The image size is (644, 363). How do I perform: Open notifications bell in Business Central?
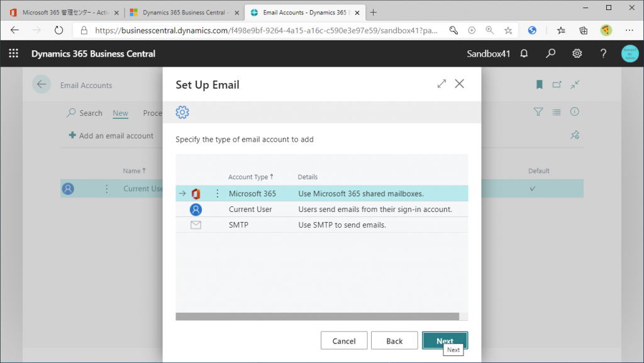[524, 53]
